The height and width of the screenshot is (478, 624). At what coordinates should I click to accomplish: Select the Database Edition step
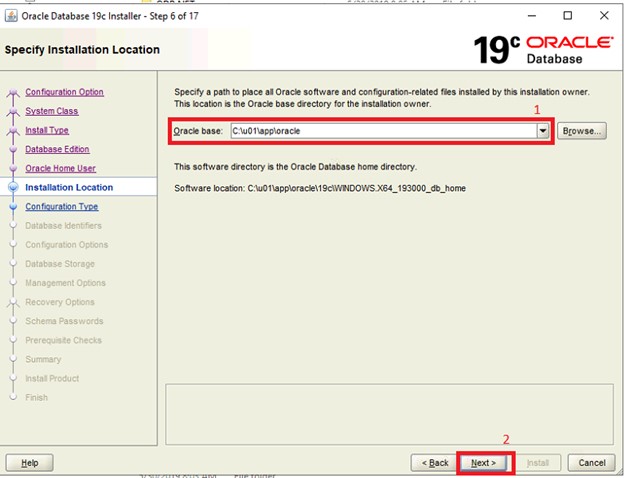click(57, 149)
